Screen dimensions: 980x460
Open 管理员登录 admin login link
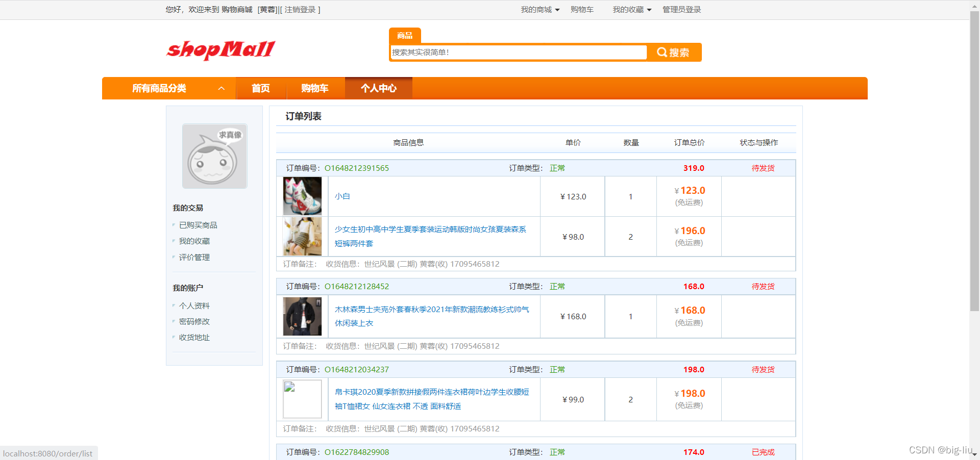point(681,10)
